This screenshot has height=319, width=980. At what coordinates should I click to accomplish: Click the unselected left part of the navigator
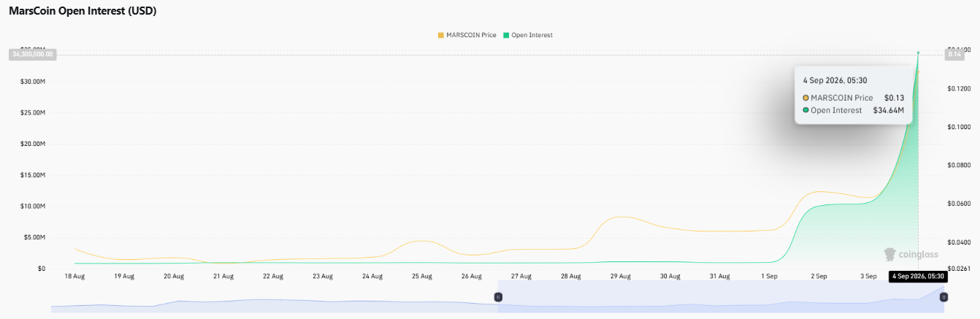point(274,297)
